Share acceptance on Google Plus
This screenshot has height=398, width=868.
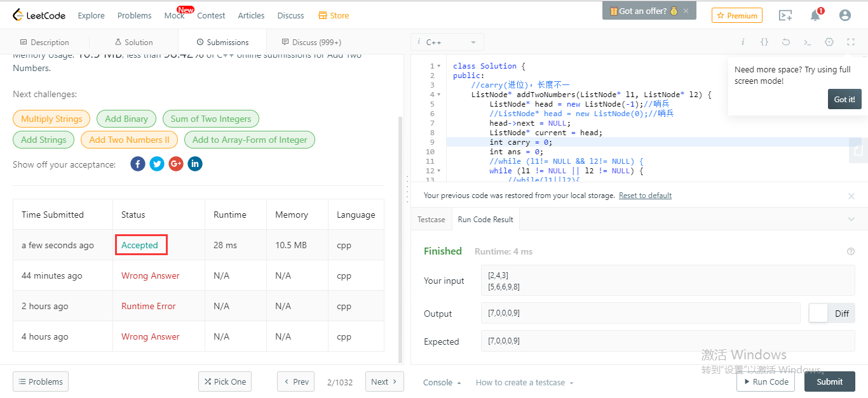tap(176, 164)
